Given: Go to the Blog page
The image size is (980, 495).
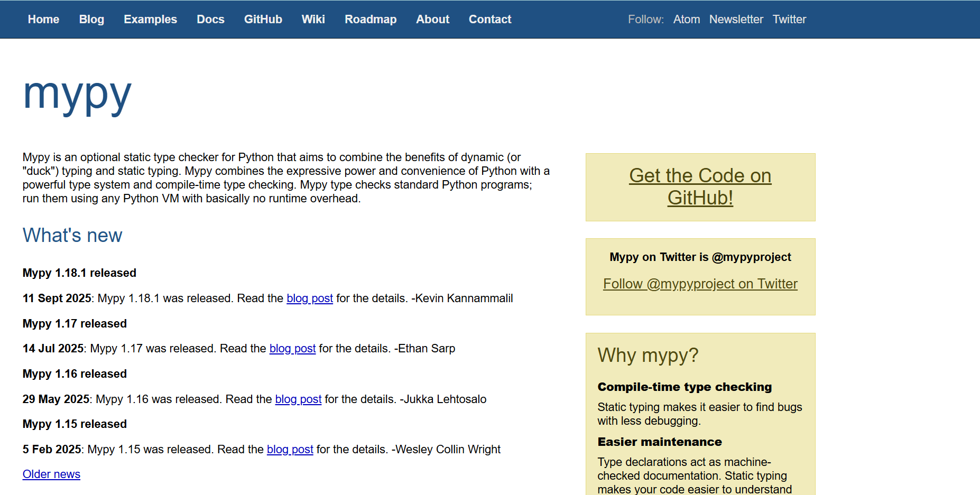Looking at the screenshot, I should tap(91, 20).
